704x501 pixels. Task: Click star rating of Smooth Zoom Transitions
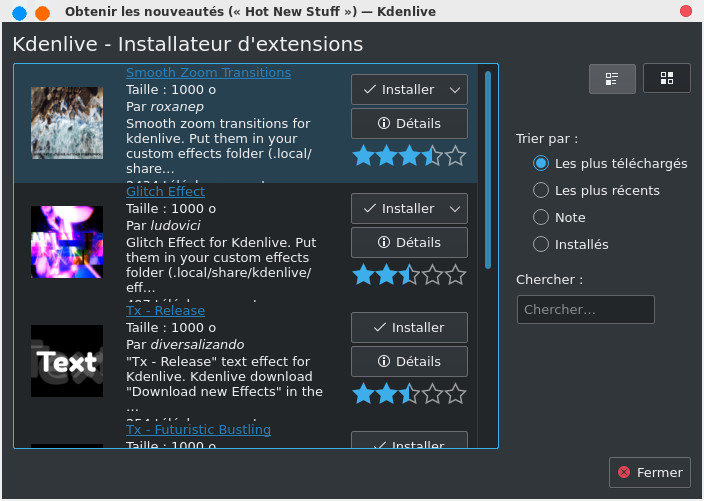coord(409,156)
